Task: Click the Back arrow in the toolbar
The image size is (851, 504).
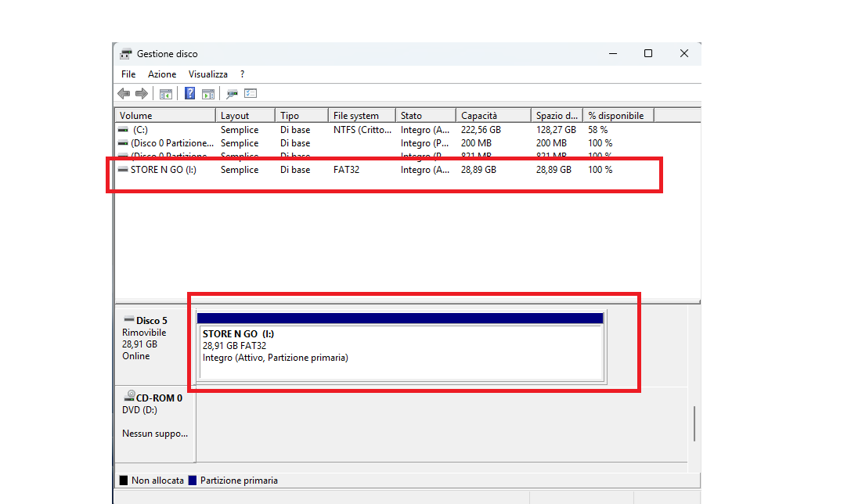Action: click(124, 94)
